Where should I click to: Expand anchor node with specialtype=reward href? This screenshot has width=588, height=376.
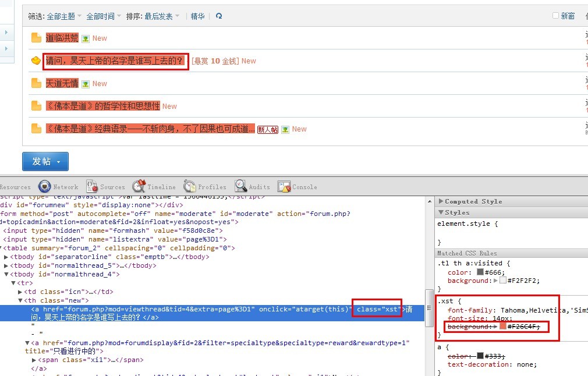coord(27,343)
